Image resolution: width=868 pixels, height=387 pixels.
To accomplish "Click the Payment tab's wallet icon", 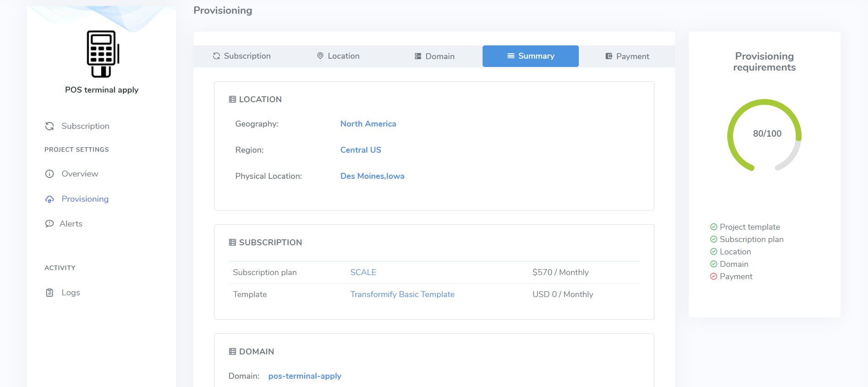I will point(609,56).
